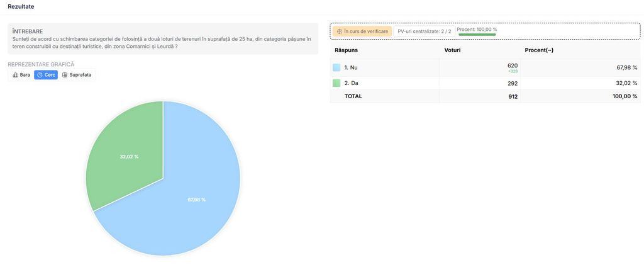Click the green swatch next to Da
Viewport: 644px width, 277px height.
336,83
